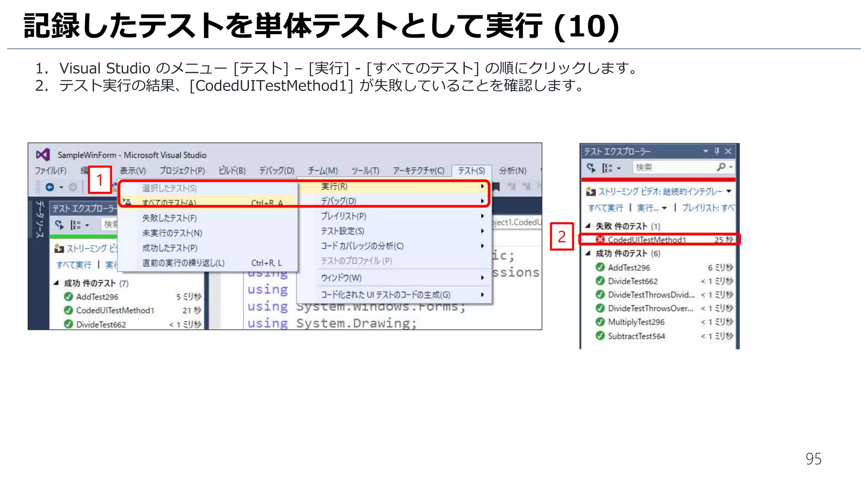
Task: Collapse the 成功 件のテスト (6) group
Action: pyautogui.click(x=588, y=253)
